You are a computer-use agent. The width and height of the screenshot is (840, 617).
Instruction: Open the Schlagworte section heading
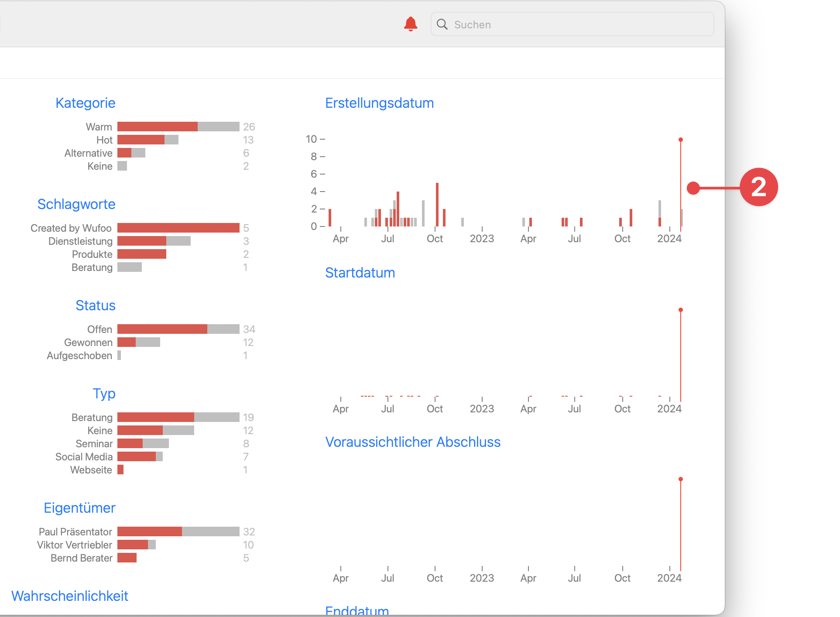(76, 204)
